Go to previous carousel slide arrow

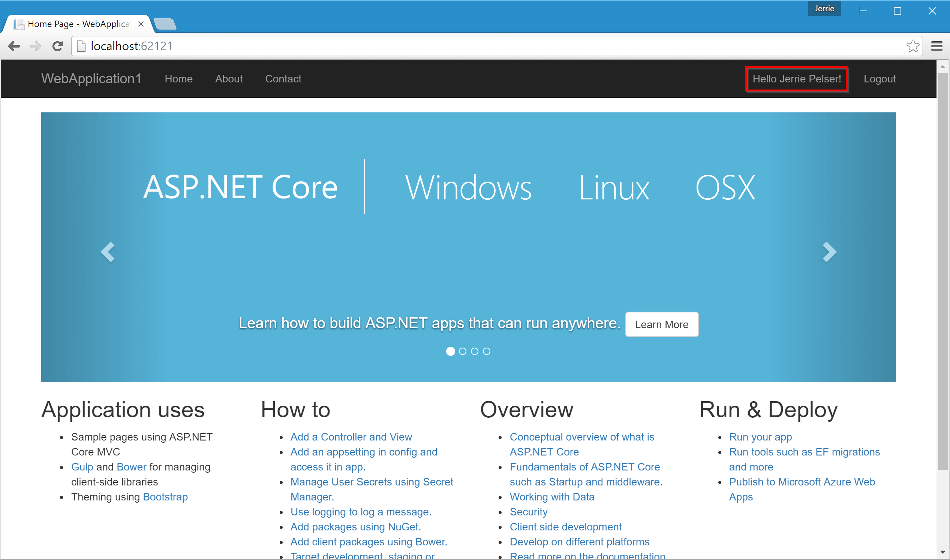108,252
